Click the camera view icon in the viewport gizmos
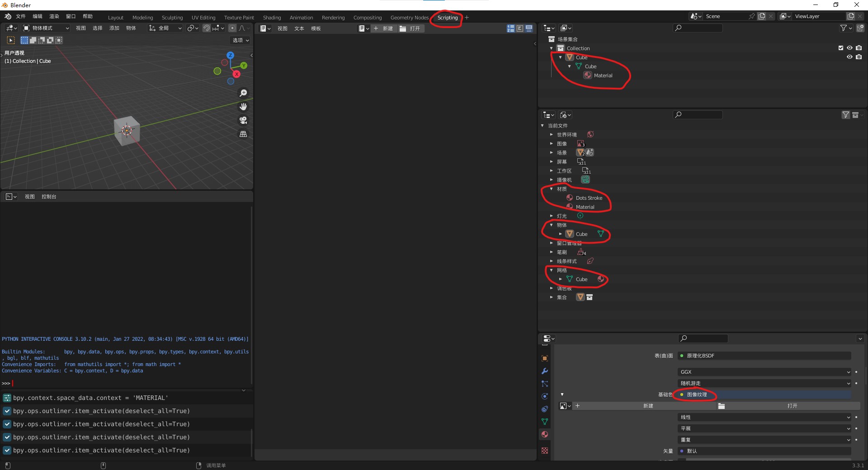 point(243,120)
